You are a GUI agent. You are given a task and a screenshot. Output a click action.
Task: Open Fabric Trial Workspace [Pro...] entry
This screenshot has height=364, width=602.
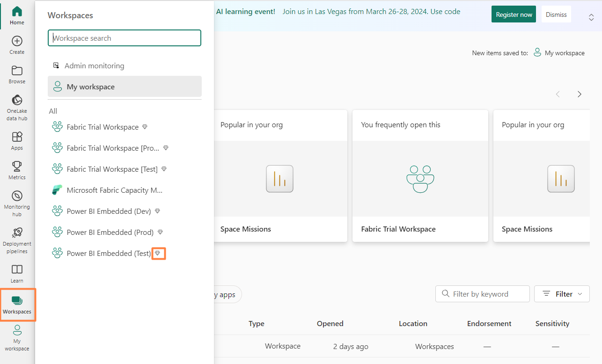(113, 148)
